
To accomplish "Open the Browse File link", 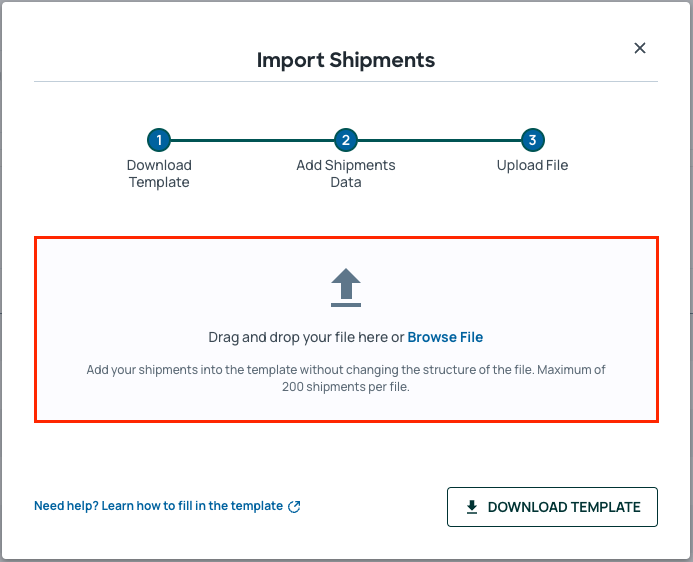I will pos(445,337).
